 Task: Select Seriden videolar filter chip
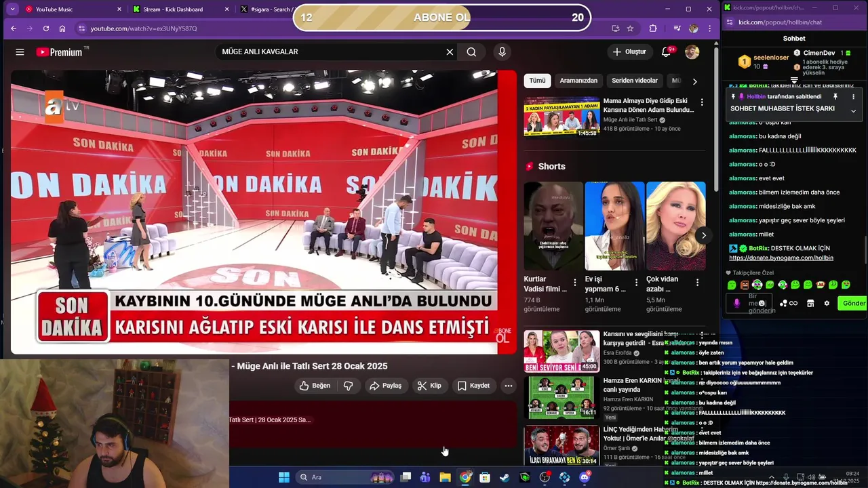pos(635,81)
